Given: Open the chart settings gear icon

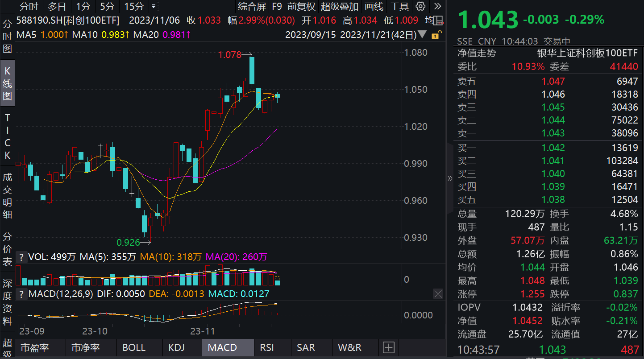Looking at the screenshot, I should [420, 6].
